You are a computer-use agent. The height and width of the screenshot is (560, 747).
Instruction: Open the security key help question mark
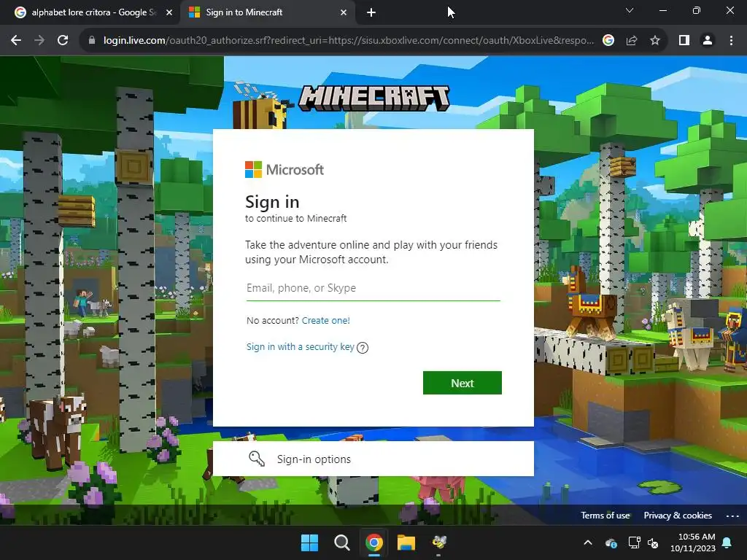point(363,348)
